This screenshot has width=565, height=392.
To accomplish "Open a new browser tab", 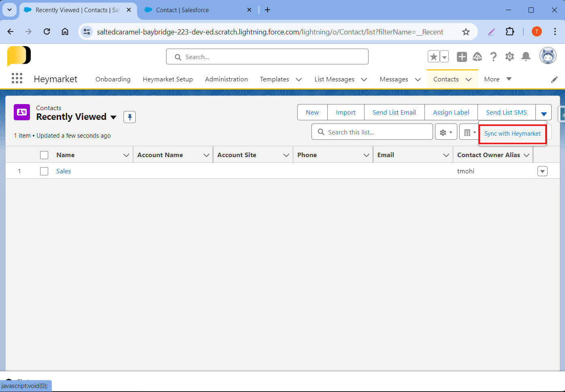I will [x=267, y=10].
